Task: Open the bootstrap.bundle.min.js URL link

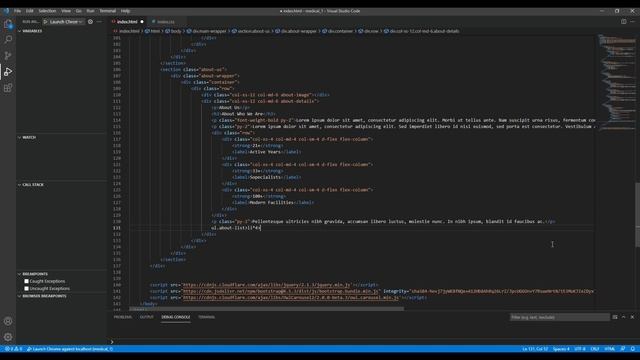Action: 280,291
